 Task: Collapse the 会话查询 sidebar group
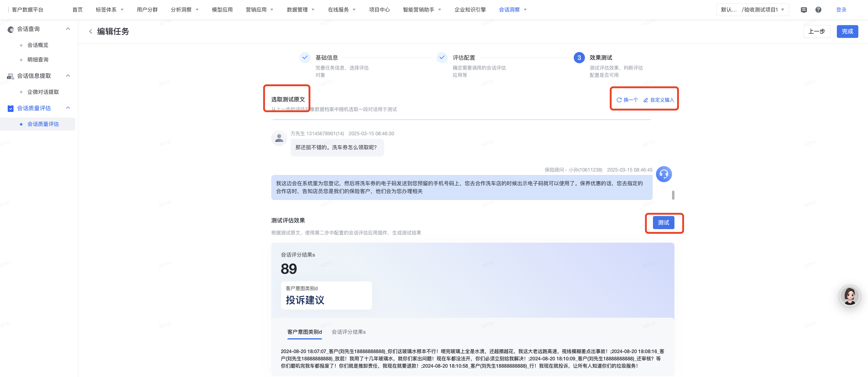coord(68,29)
